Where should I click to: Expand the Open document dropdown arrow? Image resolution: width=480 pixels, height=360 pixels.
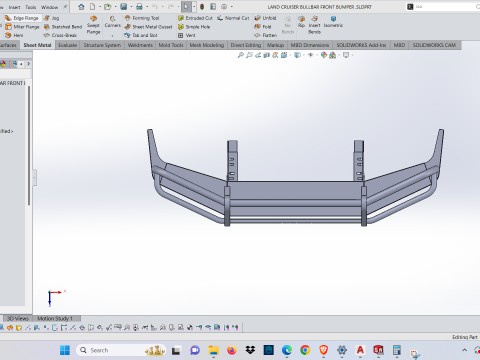(115, 7)
